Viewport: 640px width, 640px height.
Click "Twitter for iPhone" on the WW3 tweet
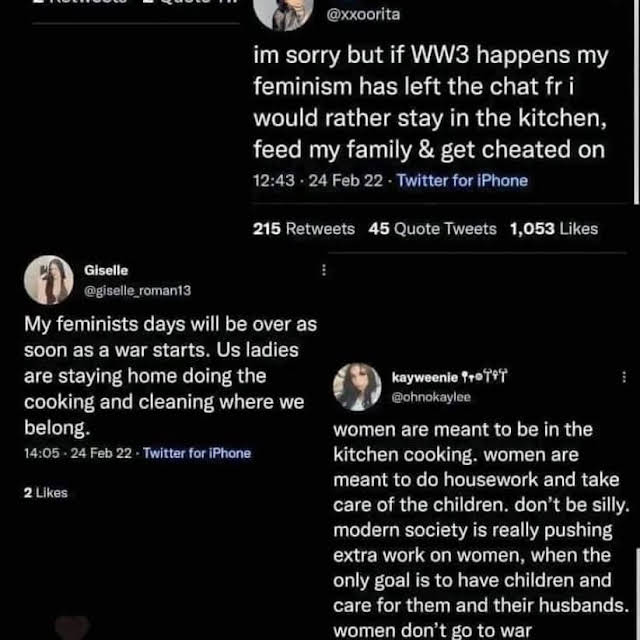point(462,181)
